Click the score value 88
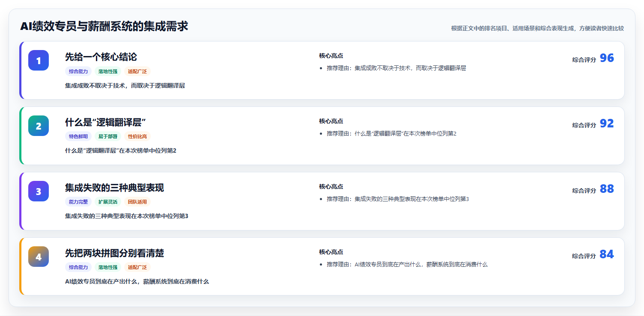Viewport: 644px width, 316px height. [x=607, y=189]
